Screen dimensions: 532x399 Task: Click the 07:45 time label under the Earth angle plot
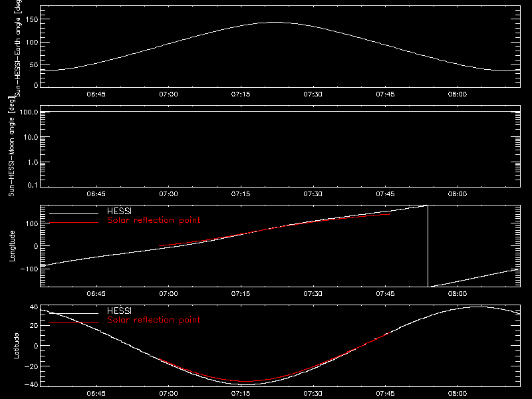tap(386, 94)
